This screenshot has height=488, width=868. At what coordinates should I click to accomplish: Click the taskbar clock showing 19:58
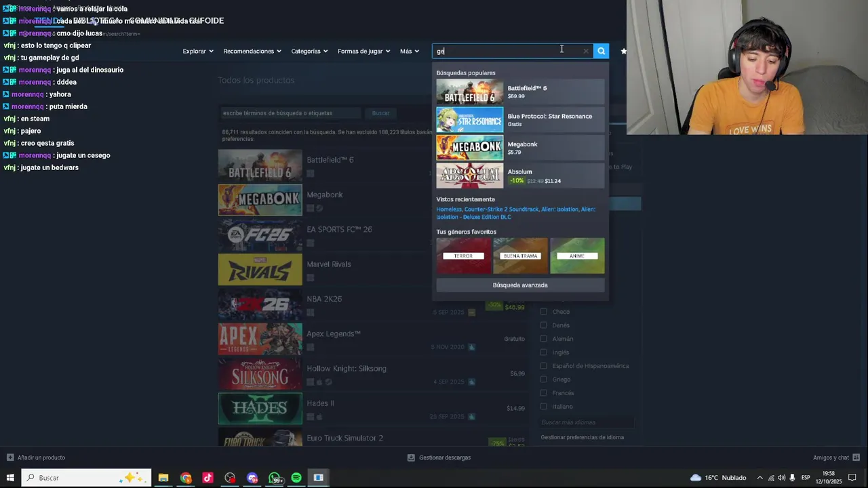(829, 478)
